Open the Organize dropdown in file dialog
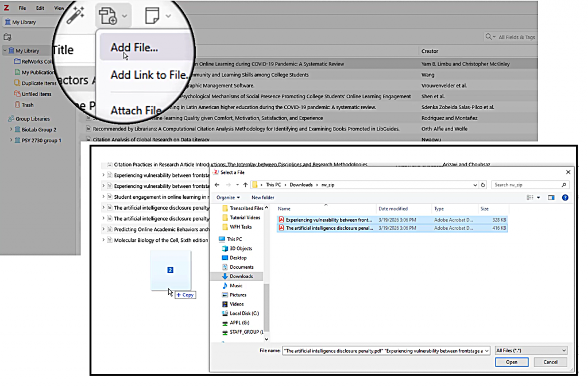Viewport: 588px width, 390px height. (228, 198)
